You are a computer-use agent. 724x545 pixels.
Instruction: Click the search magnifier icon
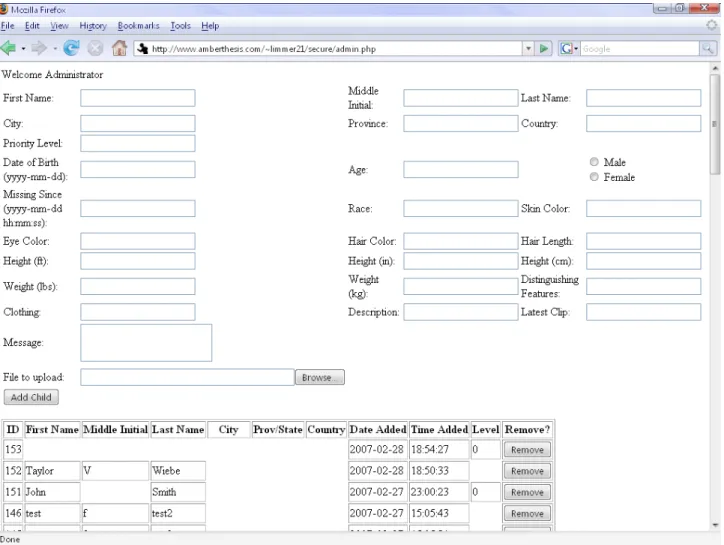point(707,48)
